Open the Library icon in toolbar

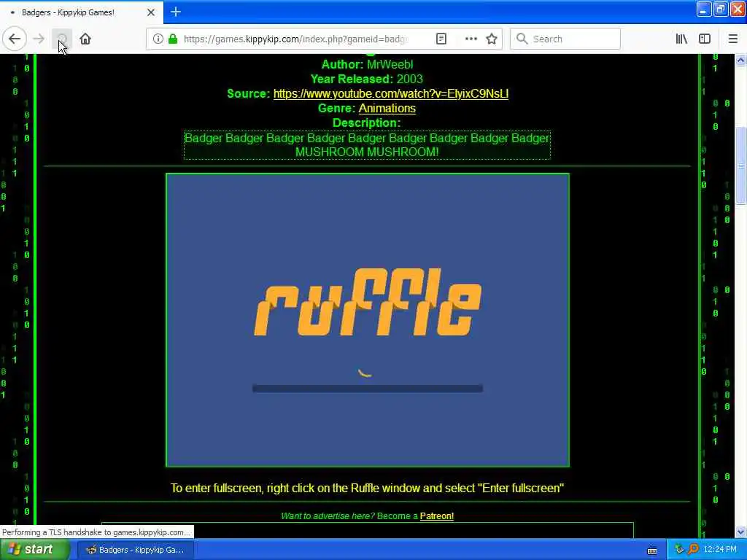682,39
